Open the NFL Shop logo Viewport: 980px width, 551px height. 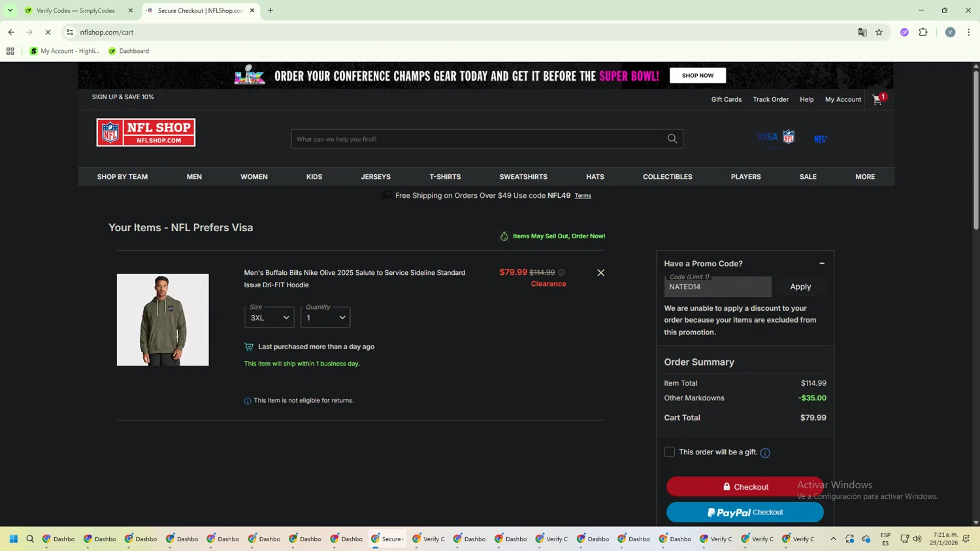tap(146, 133)
